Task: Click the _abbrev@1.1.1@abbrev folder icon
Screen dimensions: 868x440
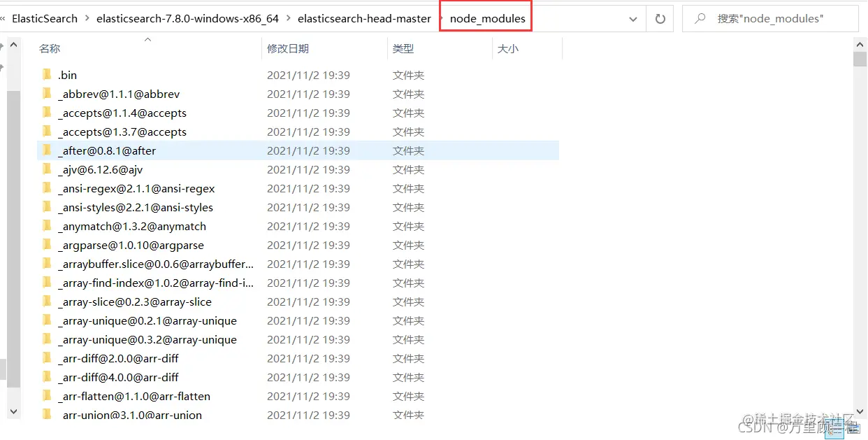Action: tap(47, 94)
